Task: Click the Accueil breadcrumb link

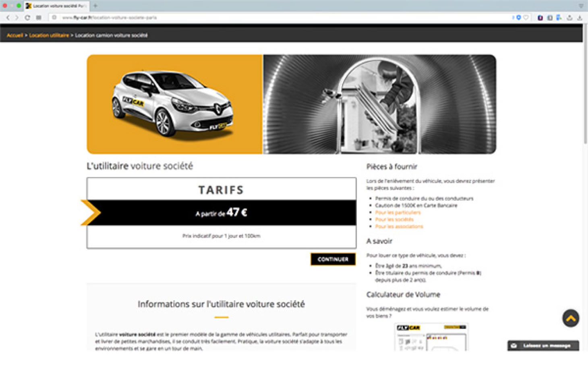Action: pos(14,35)
